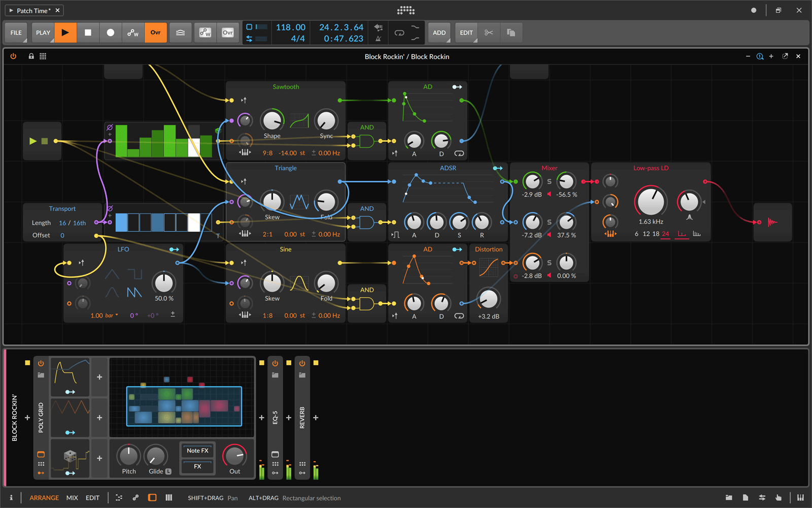Select the Patch Time project tab
Image resolution: width=812 pixels, height=508 pixels.
click(31, 10)
